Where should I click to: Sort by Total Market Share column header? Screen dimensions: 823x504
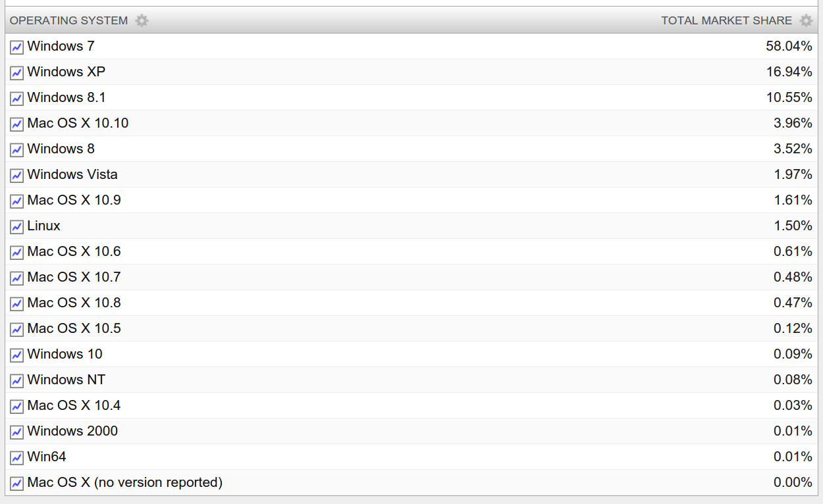726,21
